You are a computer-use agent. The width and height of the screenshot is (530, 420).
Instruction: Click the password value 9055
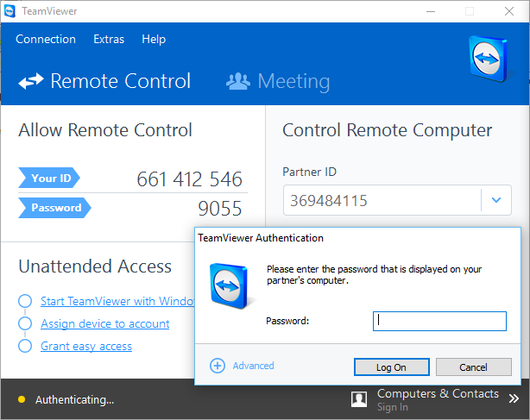pos(220,209)
